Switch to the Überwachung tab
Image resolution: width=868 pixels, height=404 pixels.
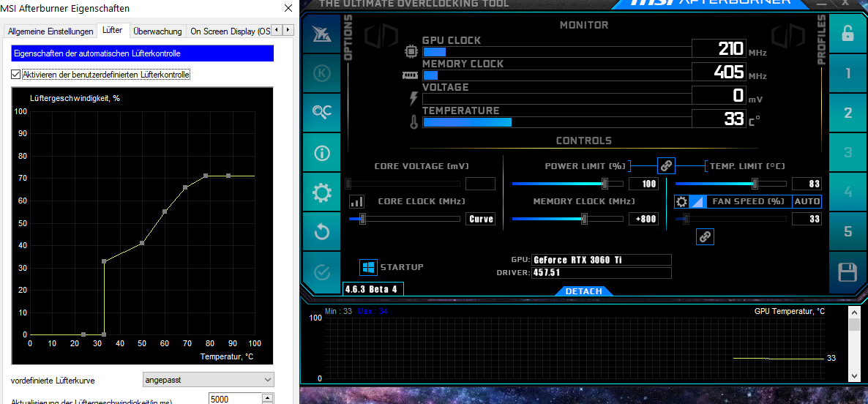pos(157,31)
